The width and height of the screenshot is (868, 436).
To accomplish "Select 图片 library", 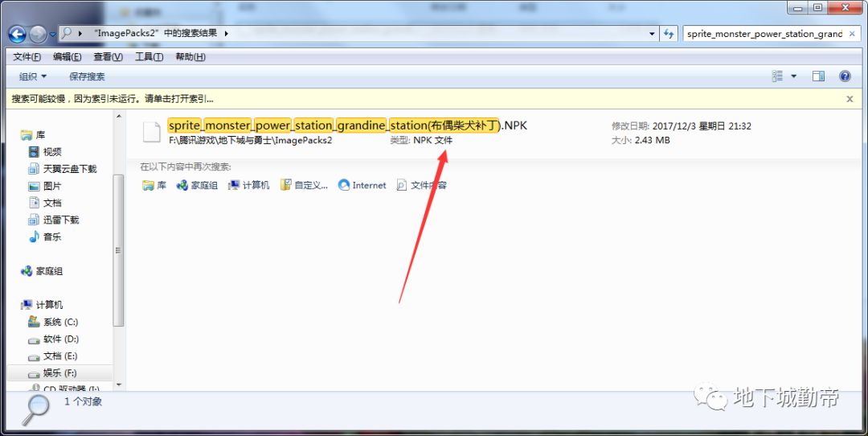I will [45, 186].
